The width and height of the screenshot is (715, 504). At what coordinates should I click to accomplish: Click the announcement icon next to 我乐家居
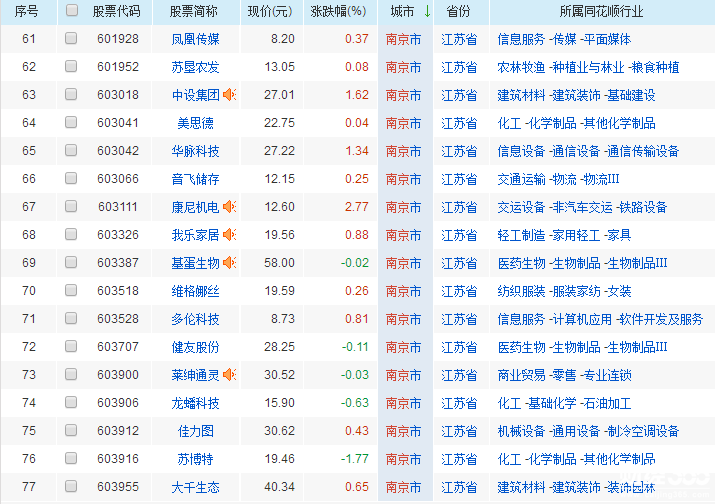[x=230, y=235]
